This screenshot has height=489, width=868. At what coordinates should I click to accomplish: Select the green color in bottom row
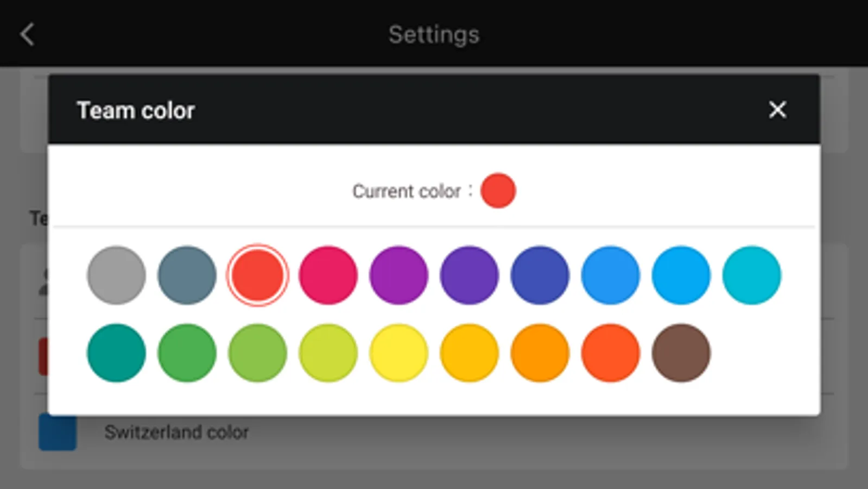click(x=186, y=353)
